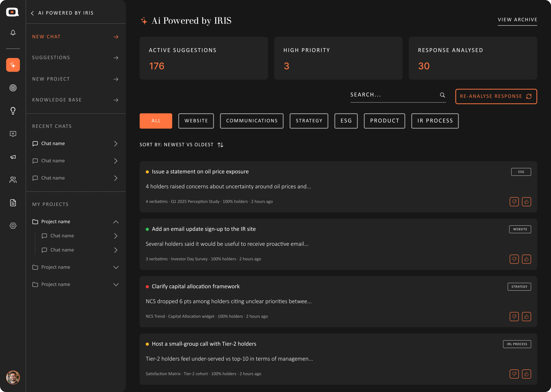Click the IRL PROCESS tag on Tier-2 card
The height and width of the screenshot is (392, 551).
pos(517,344)
